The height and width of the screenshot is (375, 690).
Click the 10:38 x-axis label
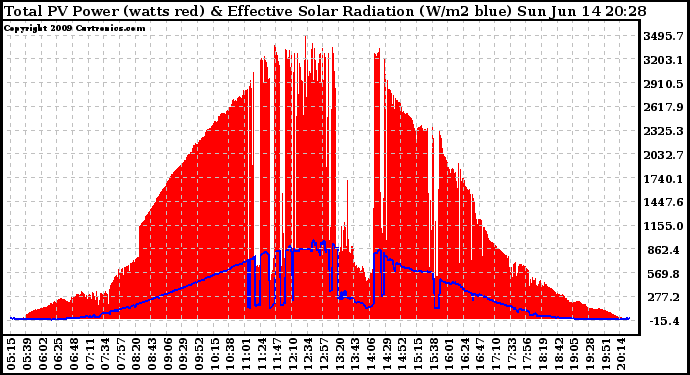(x=230, y=354)
